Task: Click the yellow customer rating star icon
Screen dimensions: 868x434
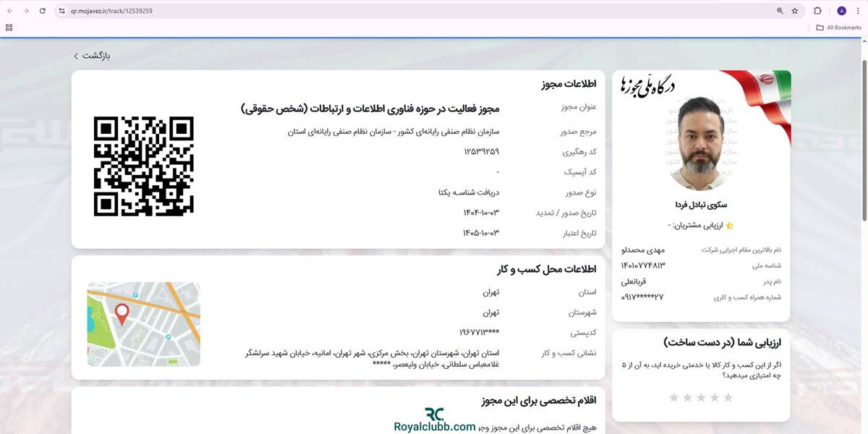Action: point(729,226)
